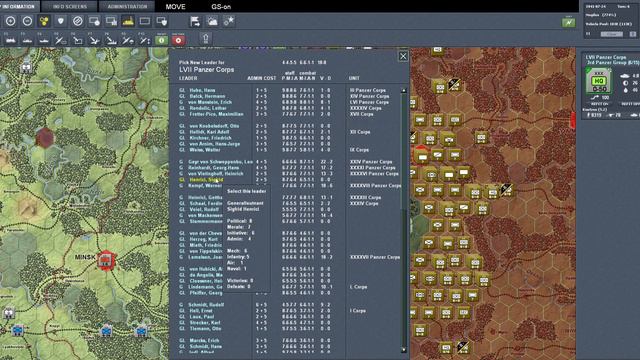Pick leader Hollidt, Karl Adolf

point(209,132)
